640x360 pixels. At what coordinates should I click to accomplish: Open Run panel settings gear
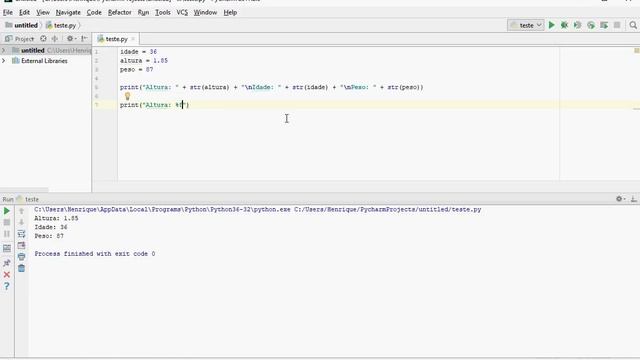click(x=620, y=199)
